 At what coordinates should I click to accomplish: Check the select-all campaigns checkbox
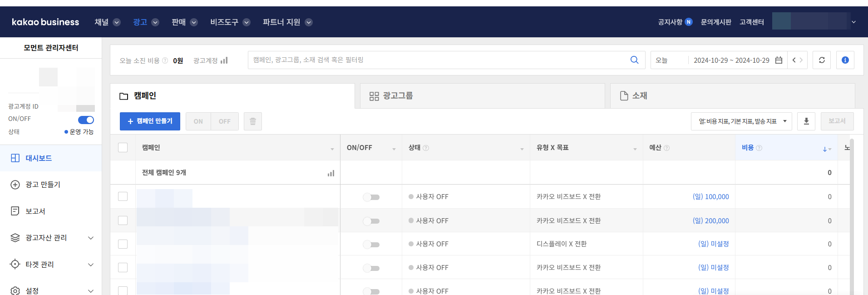(123, 148)
